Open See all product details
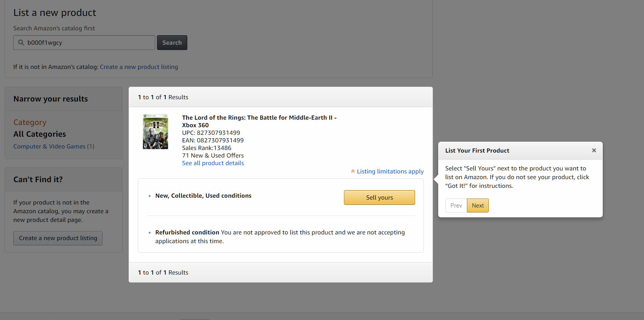 213,163
